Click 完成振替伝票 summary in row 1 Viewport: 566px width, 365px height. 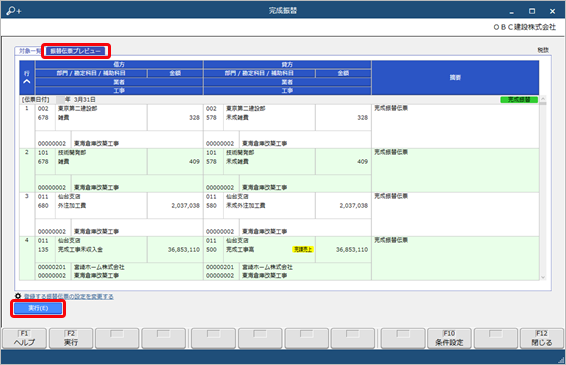pos(391,108)
